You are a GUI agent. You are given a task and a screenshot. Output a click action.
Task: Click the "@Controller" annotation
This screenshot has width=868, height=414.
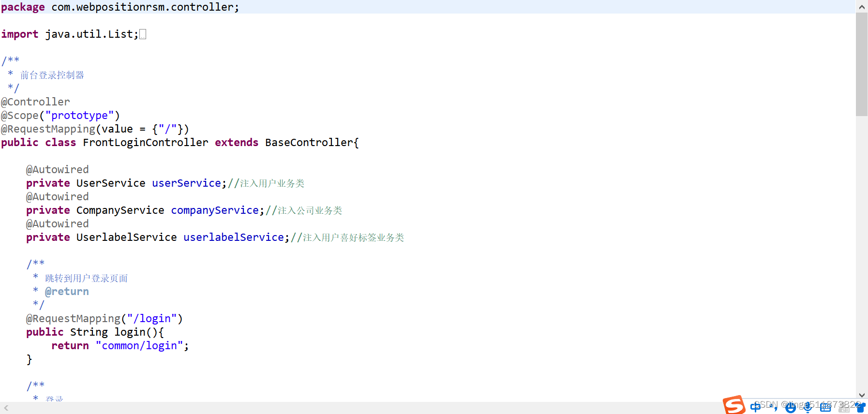(35, 102)
